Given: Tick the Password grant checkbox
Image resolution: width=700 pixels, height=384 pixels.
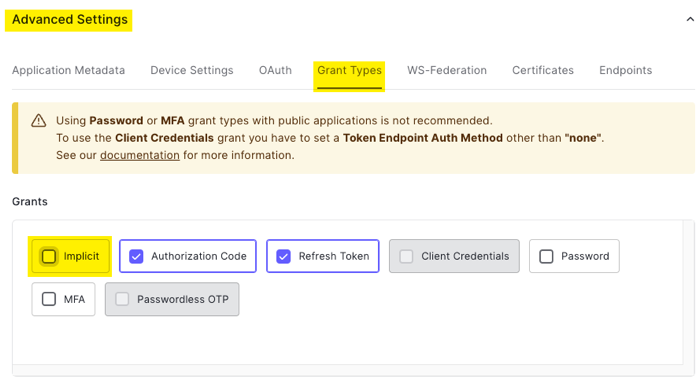Looking at the screenshot, I should [546, 256].
